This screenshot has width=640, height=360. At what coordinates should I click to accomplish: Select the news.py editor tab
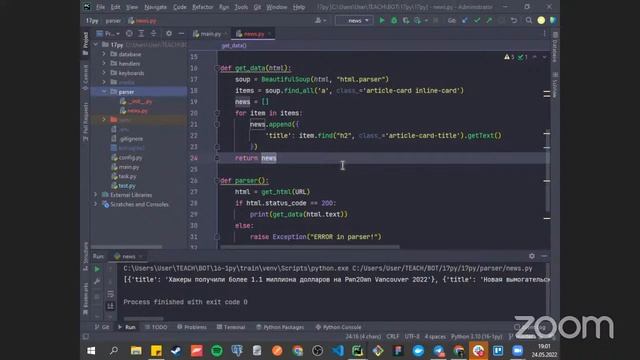(253, 34)
